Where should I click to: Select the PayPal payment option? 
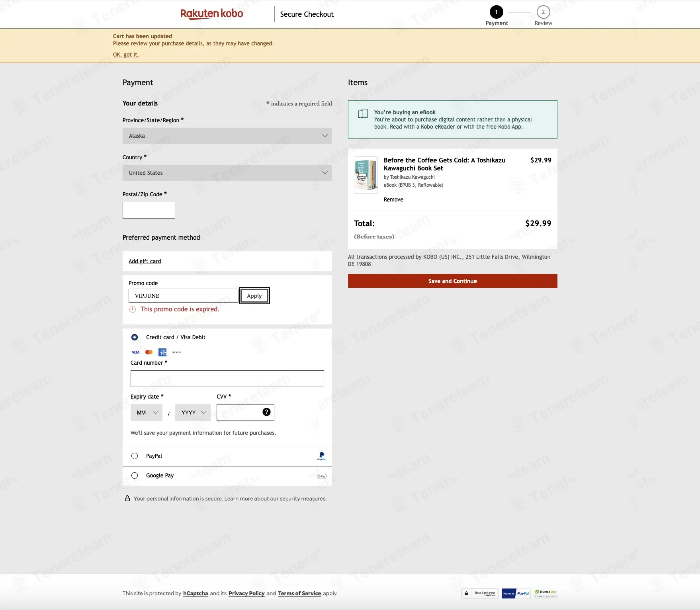click(x=135, y=456)
